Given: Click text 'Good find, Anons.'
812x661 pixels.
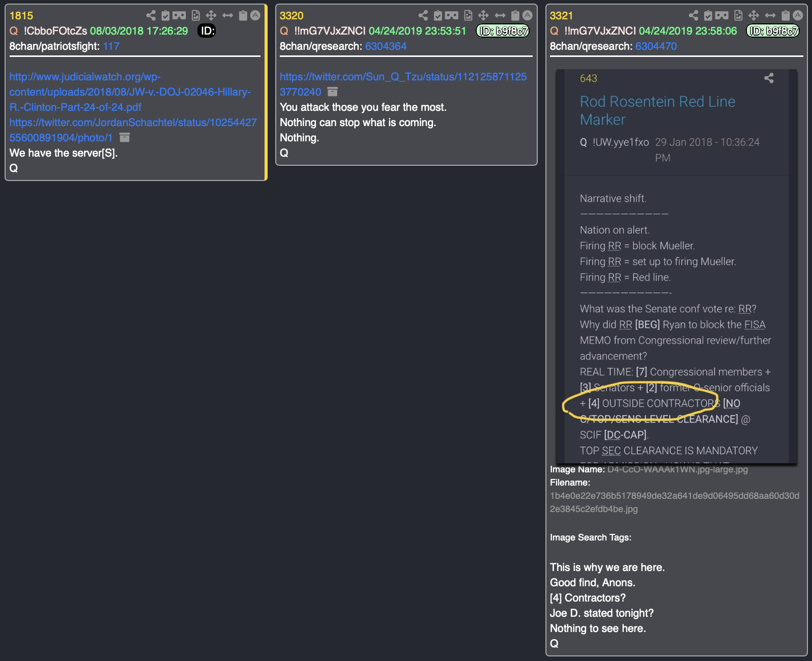Looking at the screenshot, I should 593,583.
